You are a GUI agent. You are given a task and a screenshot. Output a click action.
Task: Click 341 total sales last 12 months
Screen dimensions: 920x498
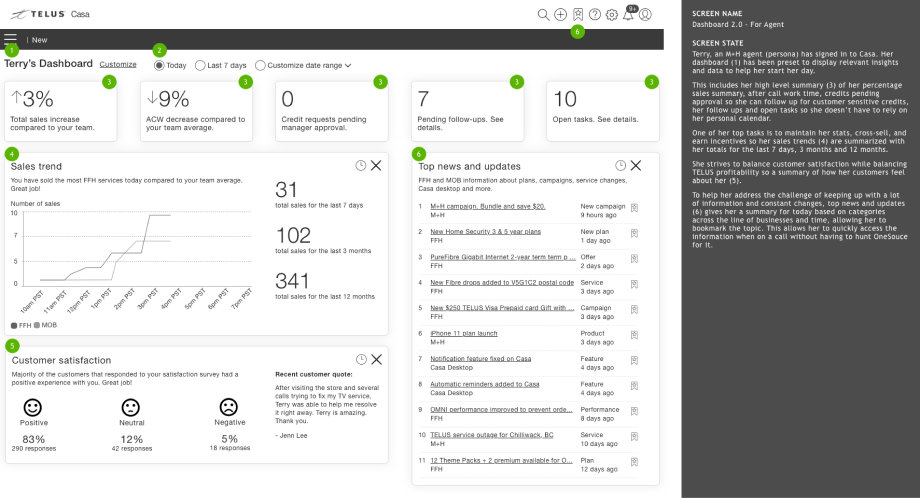pyautogui.click(x=292, y=281)
